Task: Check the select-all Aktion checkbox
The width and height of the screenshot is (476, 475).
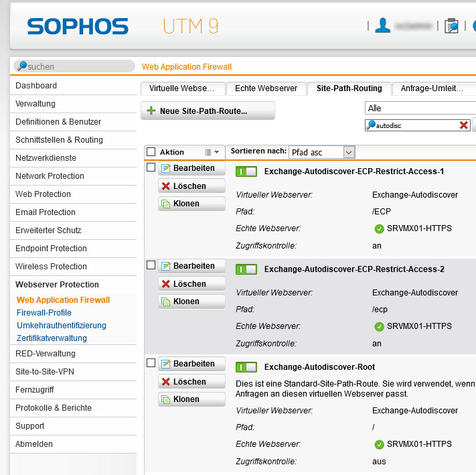Action: pos(151,151)
